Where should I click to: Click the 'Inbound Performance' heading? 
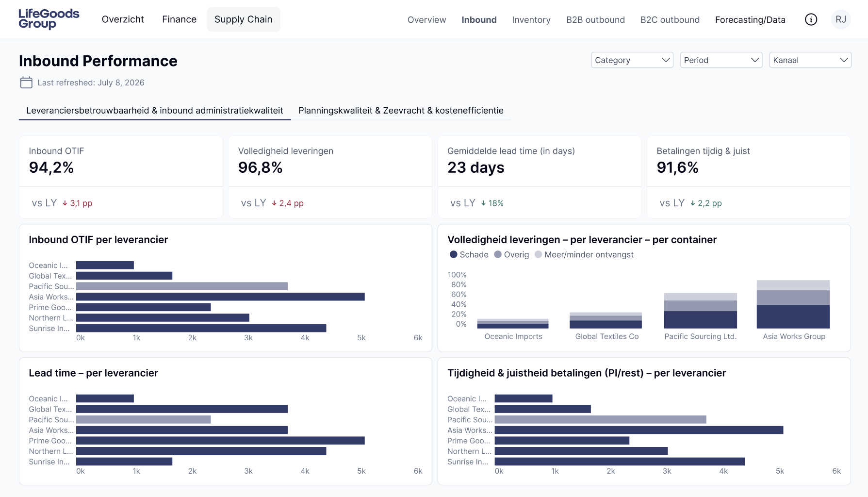(x=98, y=61)
